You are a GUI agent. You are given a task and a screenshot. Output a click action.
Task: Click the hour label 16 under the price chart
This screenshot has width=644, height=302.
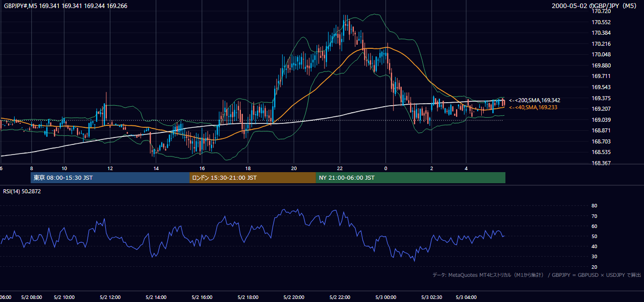pyautogui.click(x=202, y=169)
